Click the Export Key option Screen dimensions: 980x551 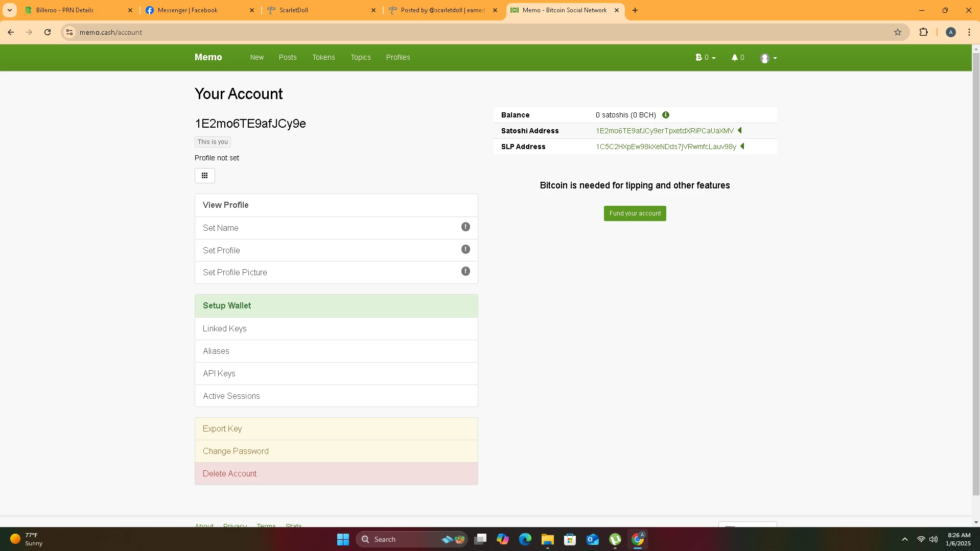(x=336, y=429)
